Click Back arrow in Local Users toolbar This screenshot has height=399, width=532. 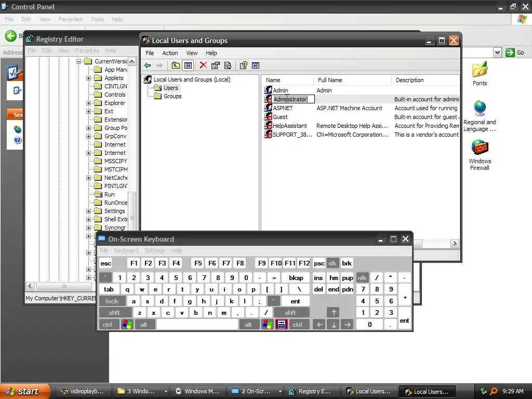[x=148, y=65]
